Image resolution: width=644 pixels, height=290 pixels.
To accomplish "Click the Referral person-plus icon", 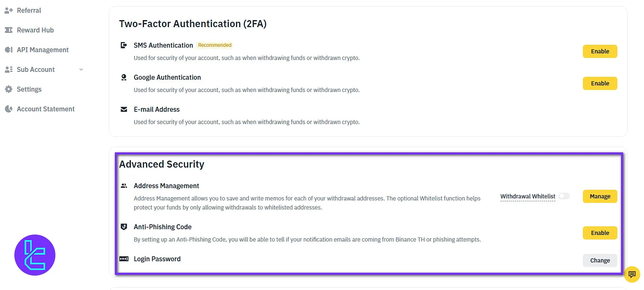I will [x=9, y=11].
